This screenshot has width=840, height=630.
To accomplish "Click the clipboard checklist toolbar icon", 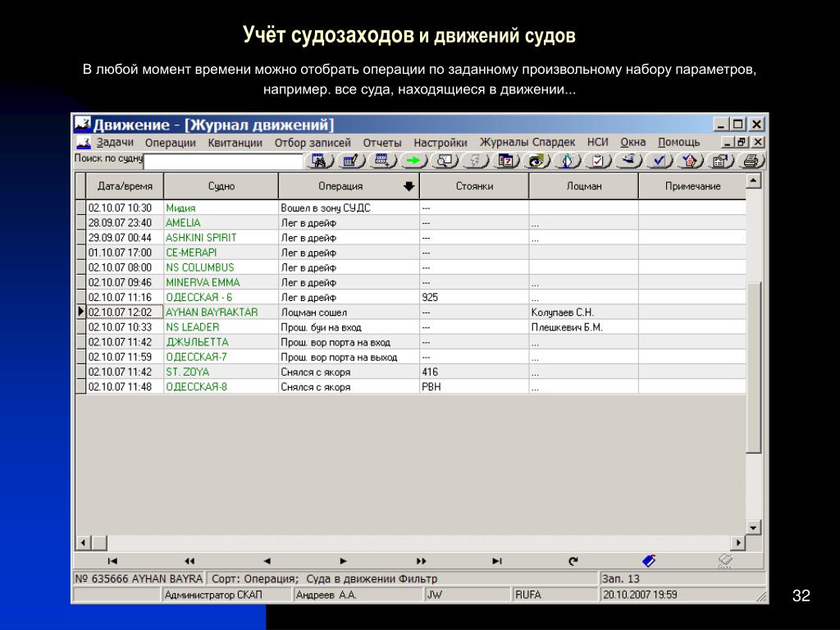I will (598, 160).
